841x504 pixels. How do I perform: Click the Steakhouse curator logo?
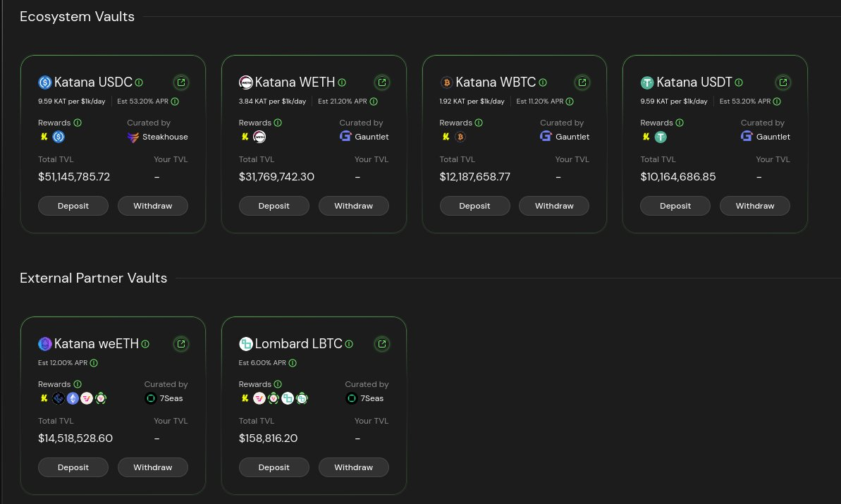click(x=133, y=137)
